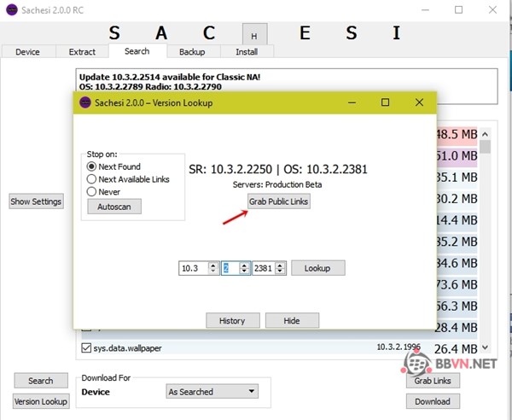This screenshot has height=420, width=512.
Task: Go to the Device tab
Action: (x=27, y=52)
